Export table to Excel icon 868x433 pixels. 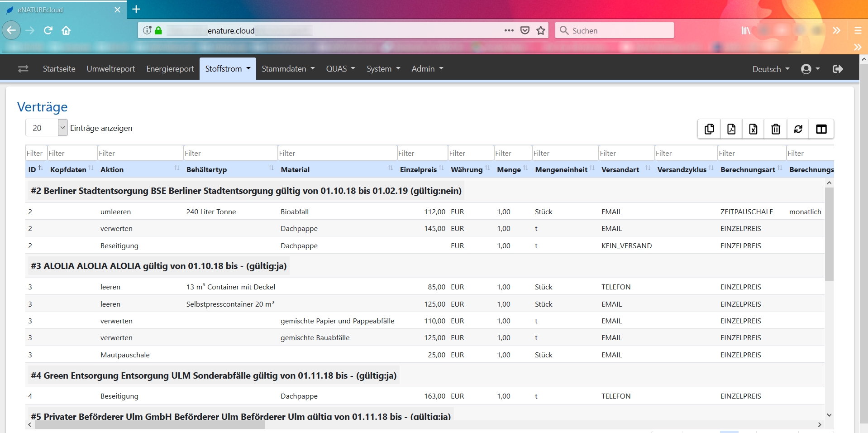[x=754, y=129]
